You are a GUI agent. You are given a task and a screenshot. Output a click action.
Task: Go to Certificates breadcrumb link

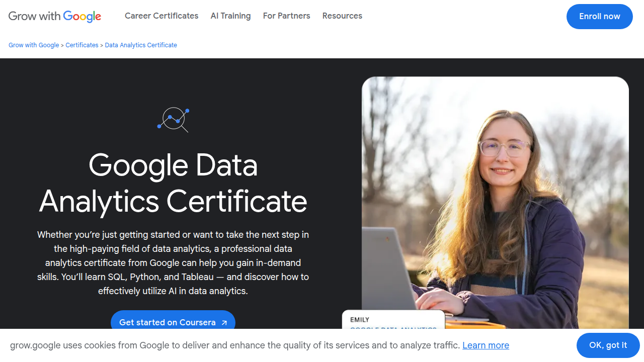coord(82,45)
